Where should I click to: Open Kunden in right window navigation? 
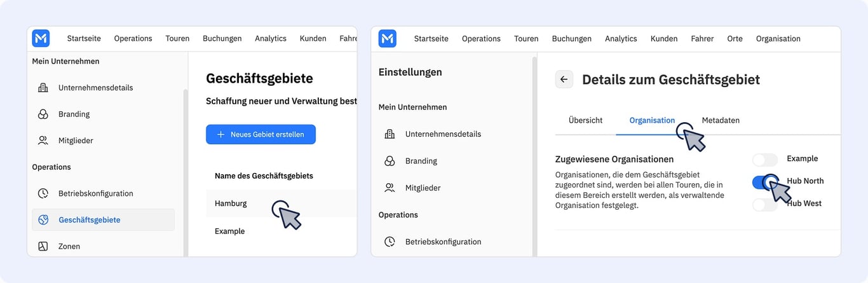point(664,38)
